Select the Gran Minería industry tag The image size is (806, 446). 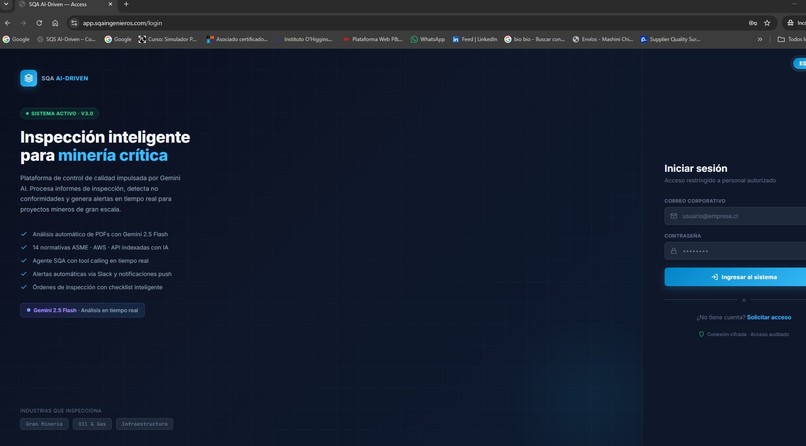click(x=44, y=424)
